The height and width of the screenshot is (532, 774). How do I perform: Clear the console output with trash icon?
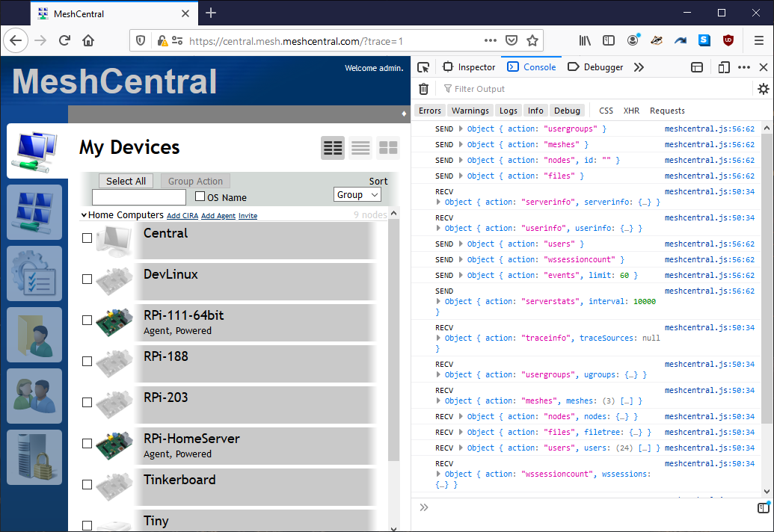(423, 88)
